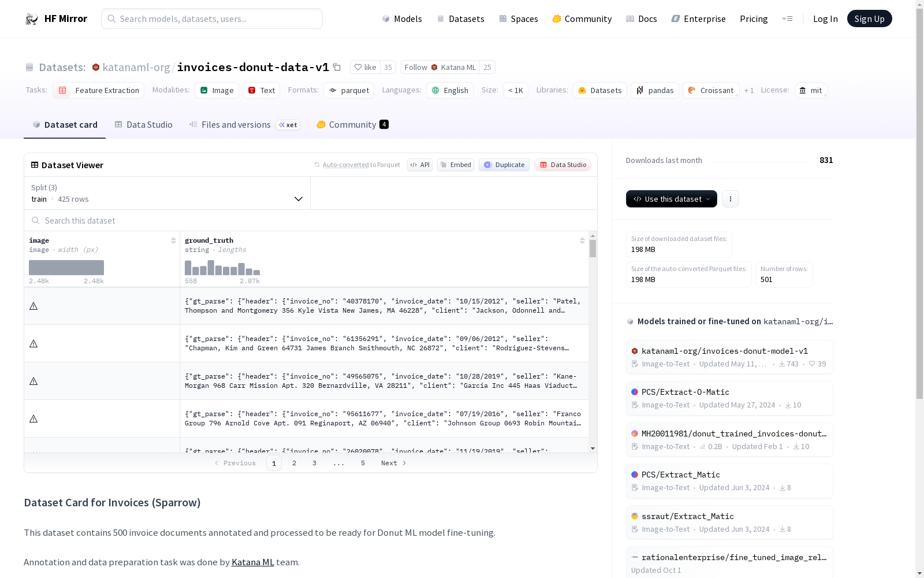924x578 pixels.
Task: Switch to the Data Studio tab
Action: pyautogui.click(x=143, y=125)
